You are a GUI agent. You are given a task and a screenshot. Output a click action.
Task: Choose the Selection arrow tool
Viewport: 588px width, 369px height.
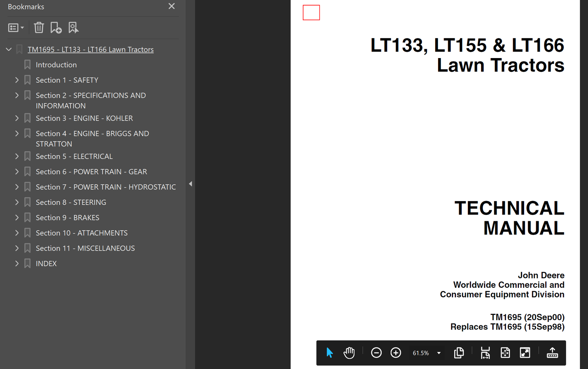(x=330, y=353)
